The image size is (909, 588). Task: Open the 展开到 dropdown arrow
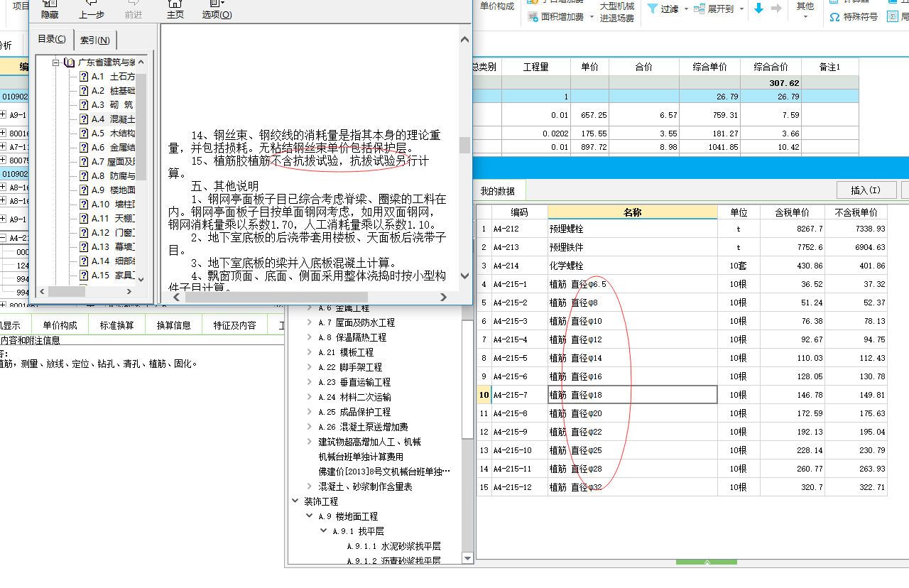tap(741, 9)
